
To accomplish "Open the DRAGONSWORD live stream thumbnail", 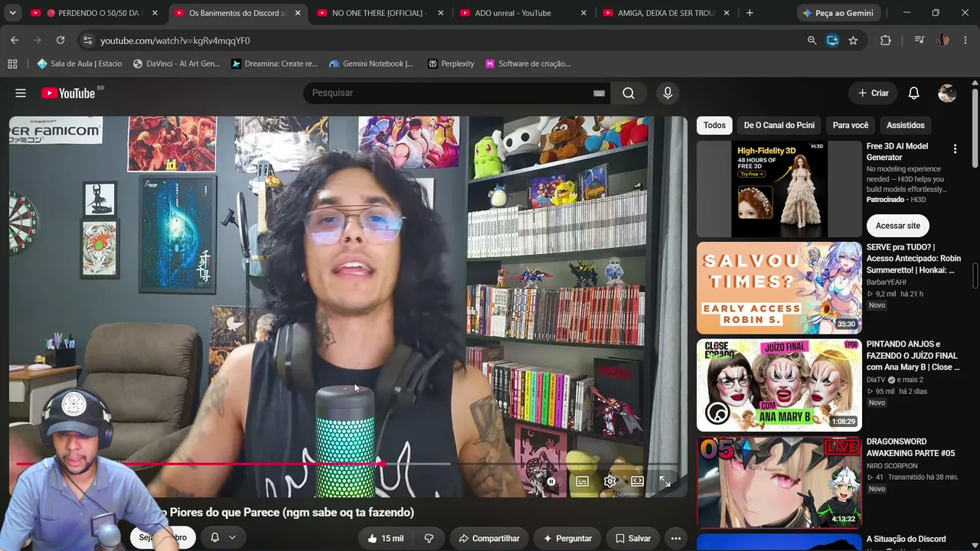I will pyautogui.click(x=779, y=482).
